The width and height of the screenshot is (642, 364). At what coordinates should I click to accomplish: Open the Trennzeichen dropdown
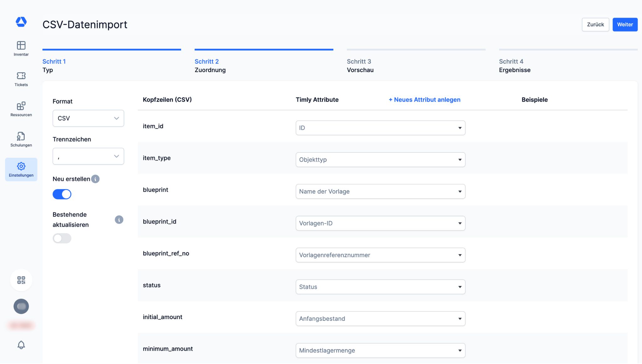[88, 156]
